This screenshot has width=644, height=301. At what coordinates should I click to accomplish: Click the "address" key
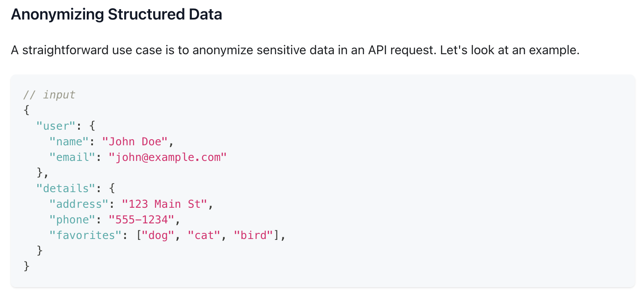(x=79, y=204)
